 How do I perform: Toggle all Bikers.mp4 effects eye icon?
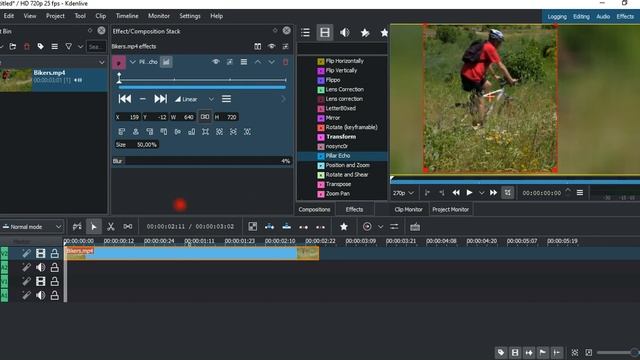(x=271, y=47)
